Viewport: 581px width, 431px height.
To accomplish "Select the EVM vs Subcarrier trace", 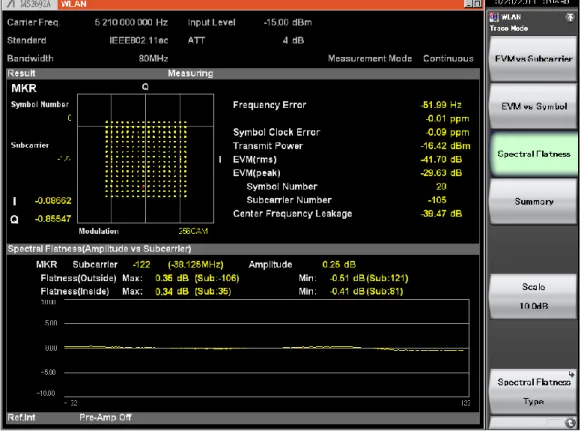I will 533,59.
